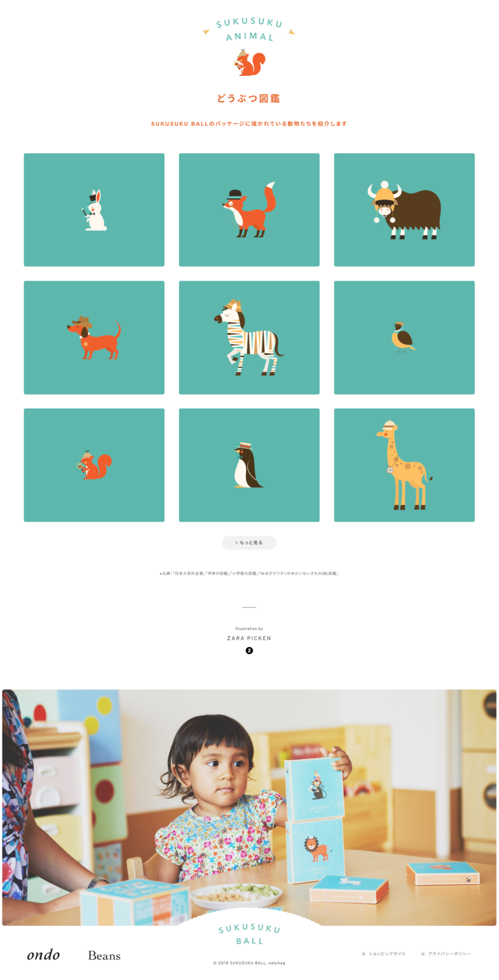Click the photo of child with boxes
This screenshot has height=980, width=499.
[x=249, y=808]
